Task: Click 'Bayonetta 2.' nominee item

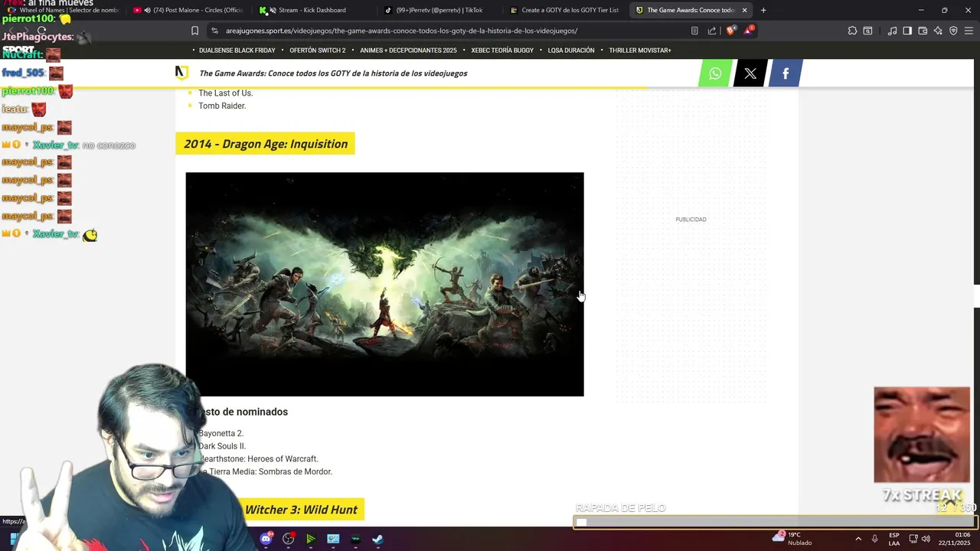Action: [x=220, y=433]
